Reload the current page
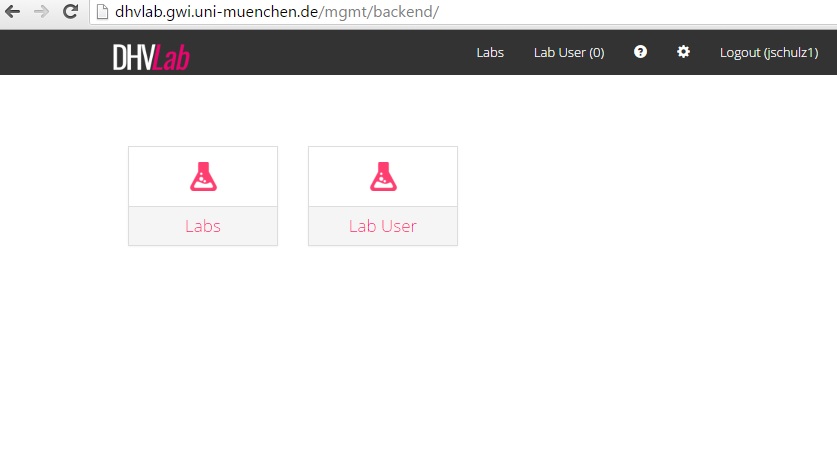837x449 pixels. coord(70,12)
